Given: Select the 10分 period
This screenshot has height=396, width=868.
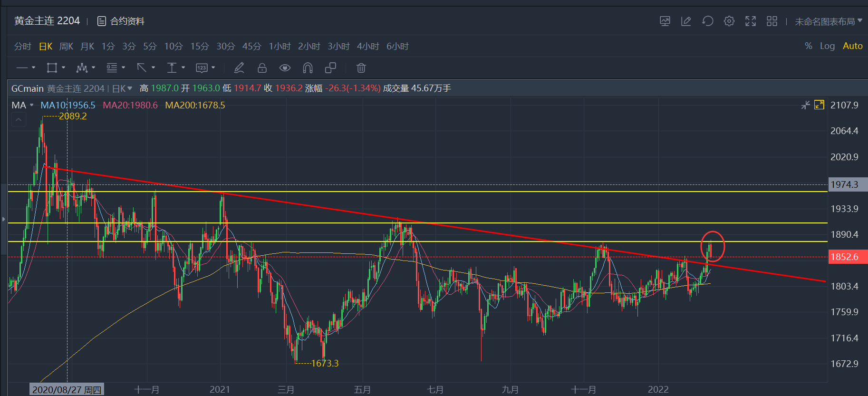Looking at the screenshot, I should (174, 46).
